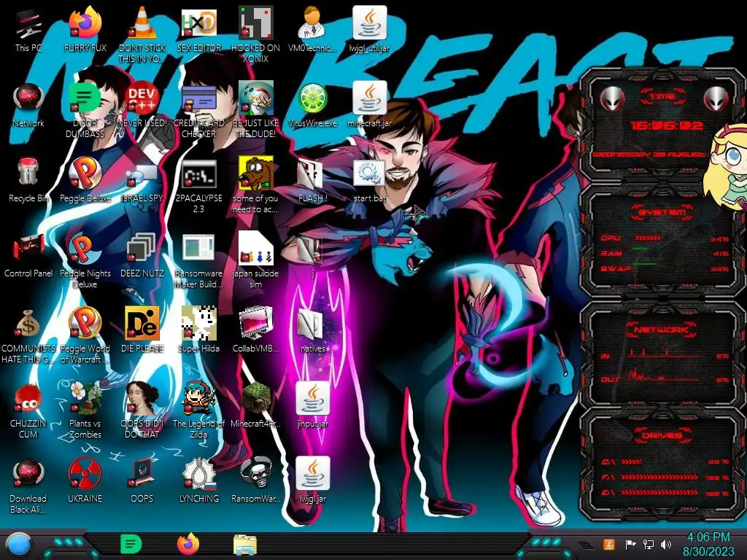Open the CollabVMB... monitor icon
The image size is (747, 560).
(255, 330)
